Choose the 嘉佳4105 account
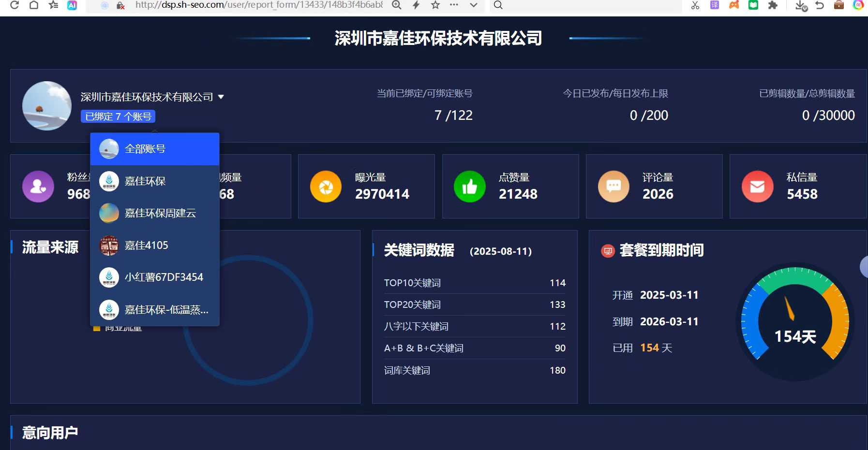This screenshot has width=868, height=450. tap(155, 246)
